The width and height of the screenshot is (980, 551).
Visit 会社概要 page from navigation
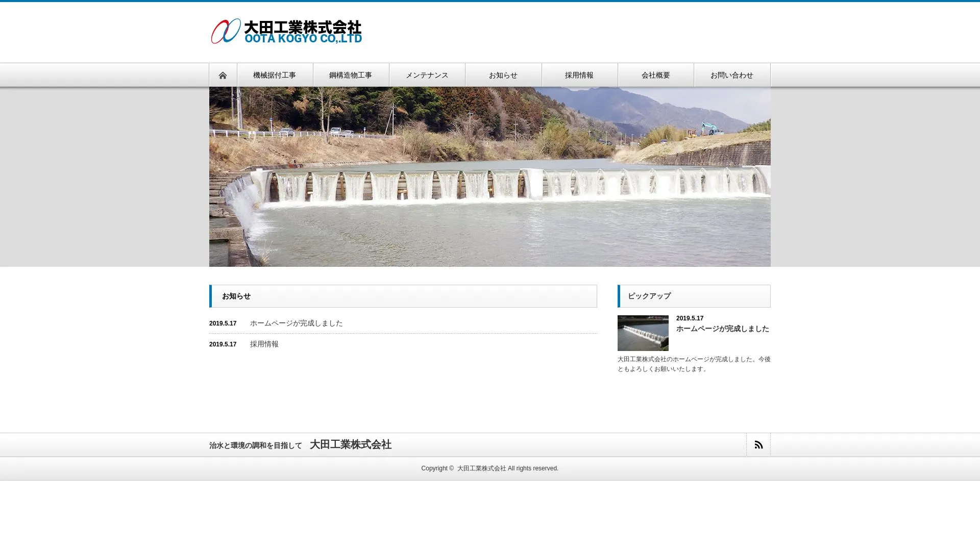tap(656, 75)
